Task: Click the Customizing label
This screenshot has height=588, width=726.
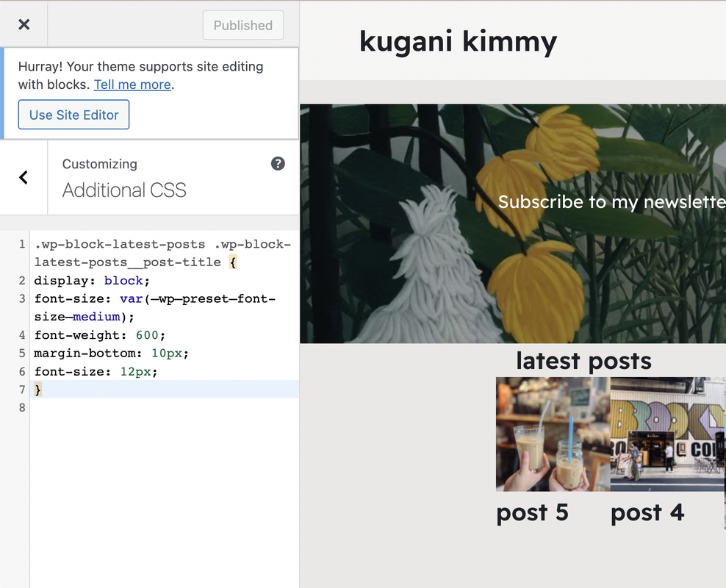Action: click(100, 164)
